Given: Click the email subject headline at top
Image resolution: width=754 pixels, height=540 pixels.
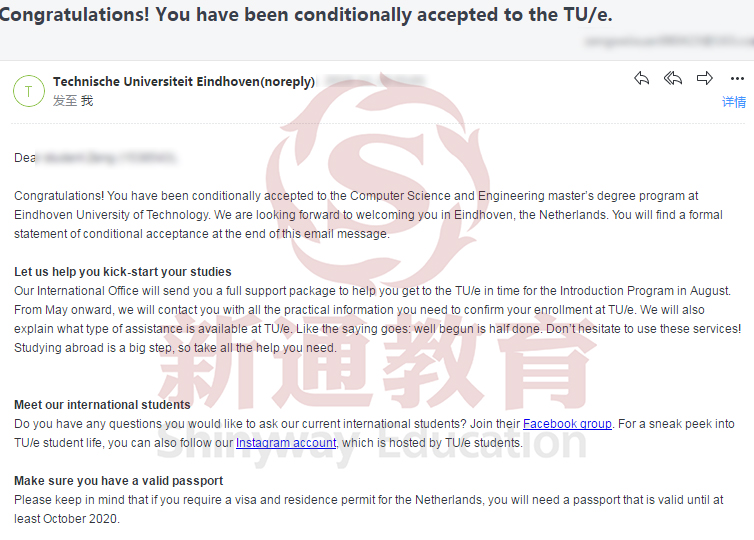Looking at the screenshot, I should tap(306, 14).
